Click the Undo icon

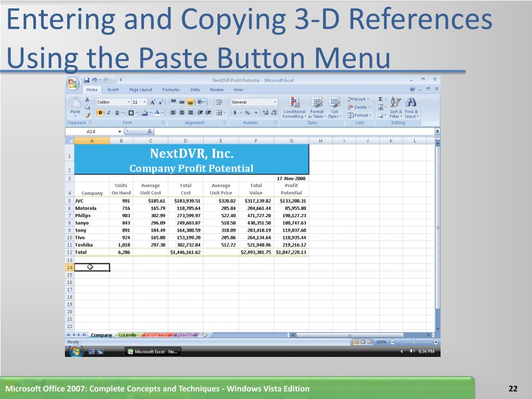[95, 80]
